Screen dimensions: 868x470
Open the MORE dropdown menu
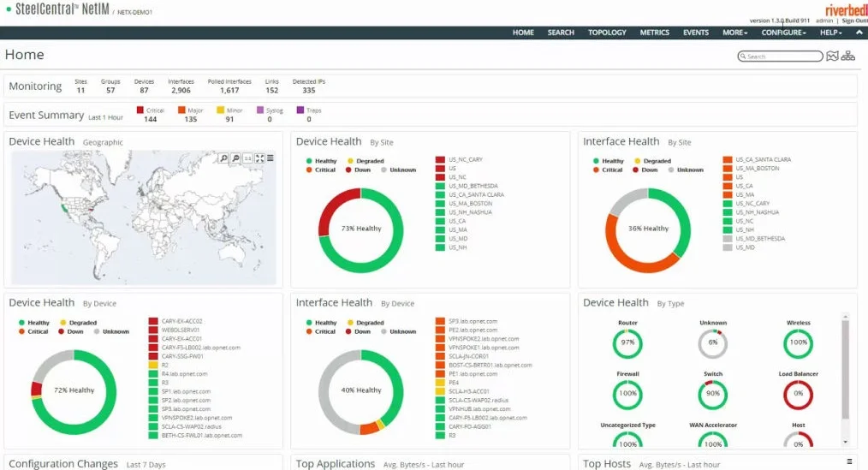point(734,33)
